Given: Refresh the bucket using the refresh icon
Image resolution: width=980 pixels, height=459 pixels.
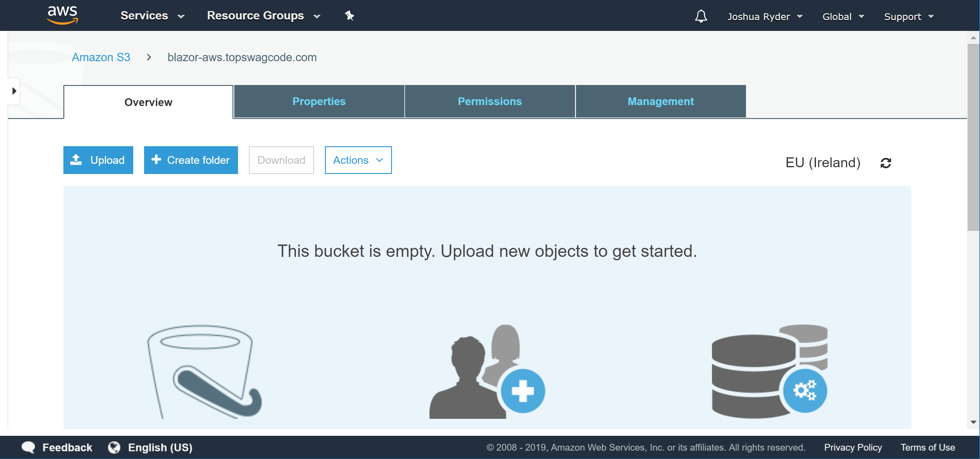Looking at the screenshot, I should [886, 163].
